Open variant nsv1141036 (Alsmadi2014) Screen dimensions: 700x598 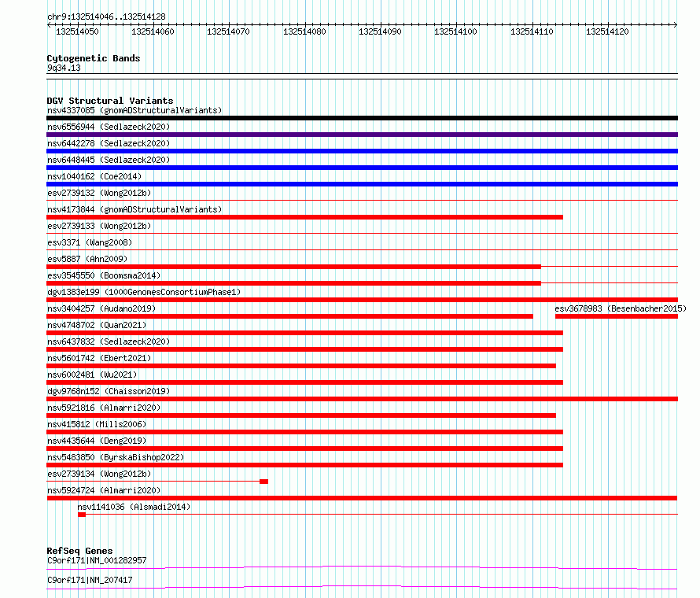[x=134, y=507]
